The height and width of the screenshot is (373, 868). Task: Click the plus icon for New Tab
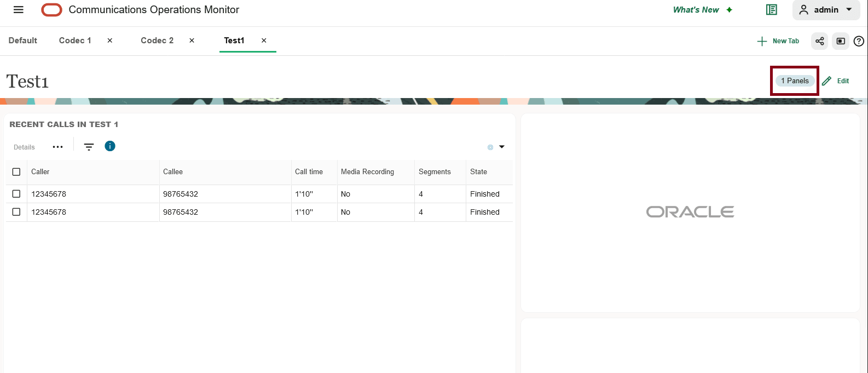pyautogui.click(x=762, y=41)
